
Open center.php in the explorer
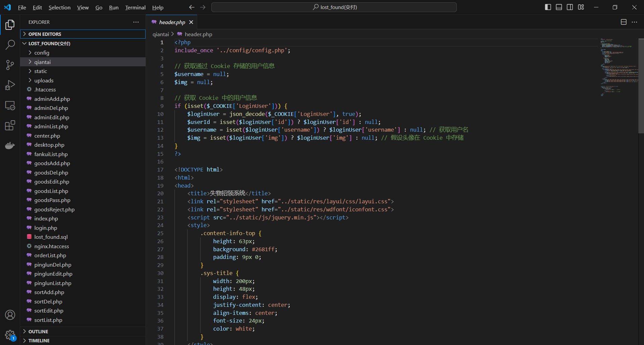point(83,136)
